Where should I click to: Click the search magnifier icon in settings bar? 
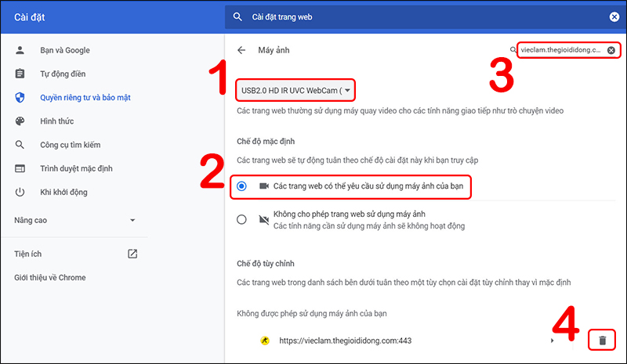click(x=237, y=16)
